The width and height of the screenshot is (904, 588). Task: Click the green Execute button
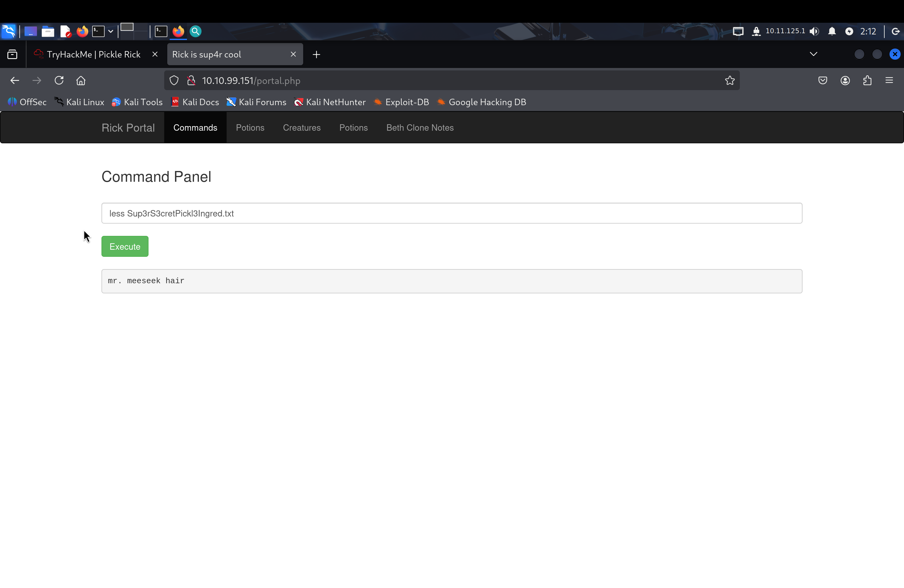[125, 247]
